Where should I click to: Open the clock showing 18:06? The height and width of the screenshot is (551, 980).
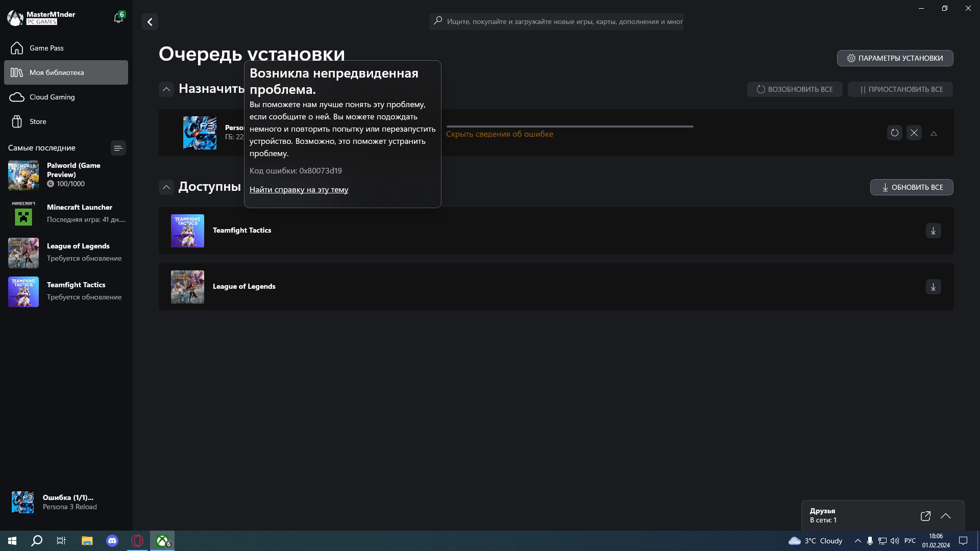936,541
